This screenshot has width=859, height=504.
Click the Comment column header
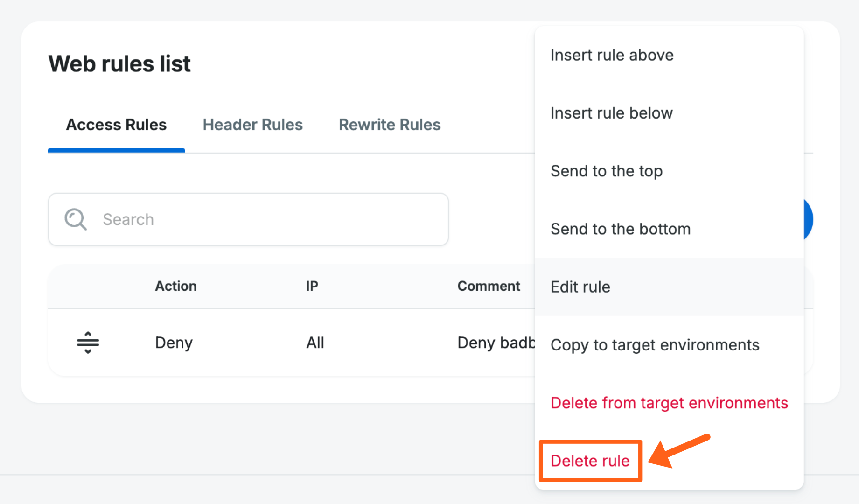489,286
